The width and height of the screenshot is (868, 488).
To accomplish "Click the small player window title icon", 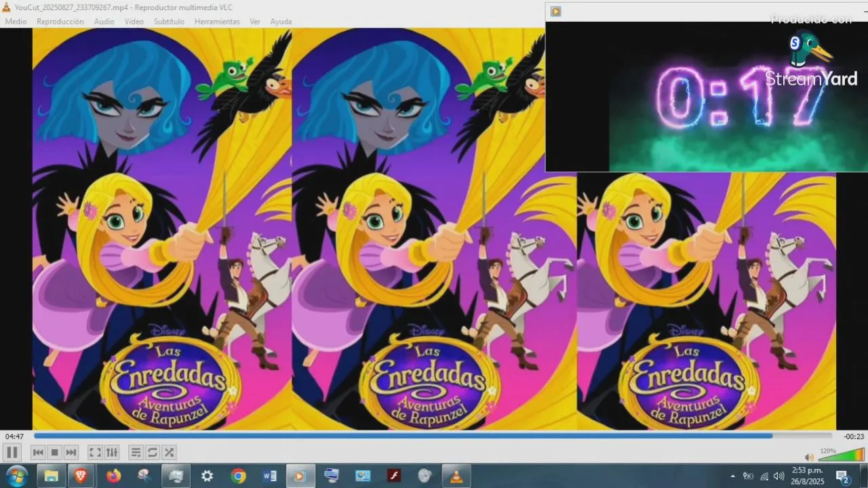I will pyautogui.click(x=555, y=11).
